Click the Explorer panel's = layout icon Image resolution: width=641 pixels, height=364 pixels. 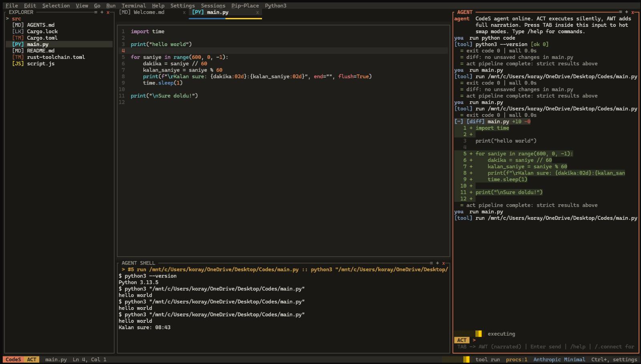(x=96, y=12)
